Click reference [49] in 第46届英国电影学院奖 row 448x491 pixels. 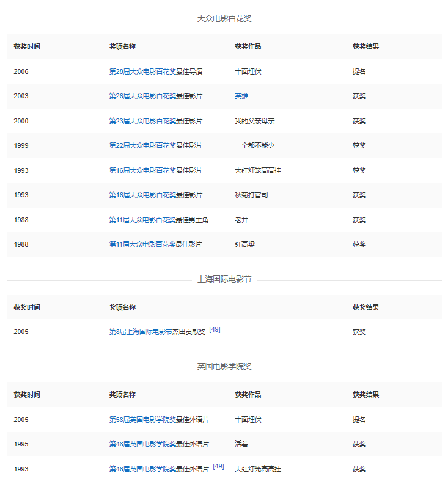(x=218, y=467)
